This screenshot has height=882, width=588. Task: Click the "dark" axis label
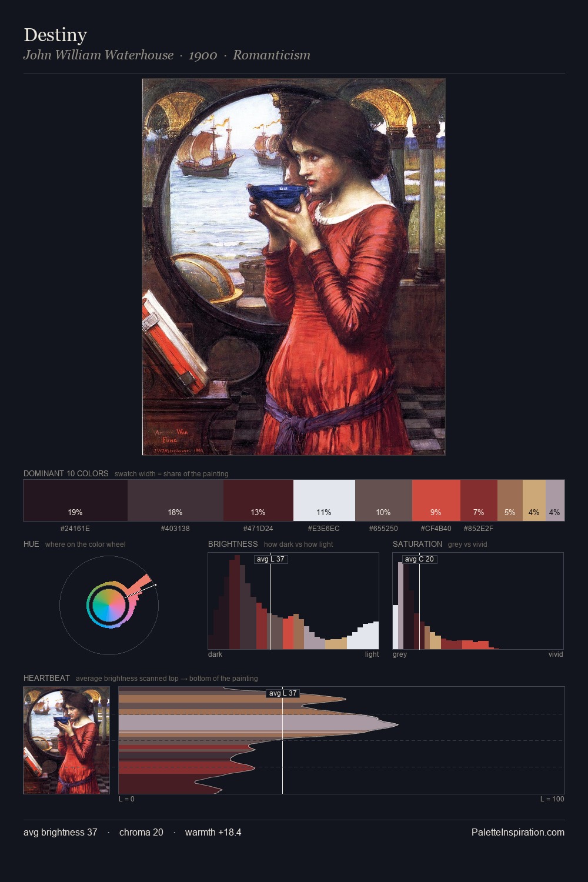point(215,654)
